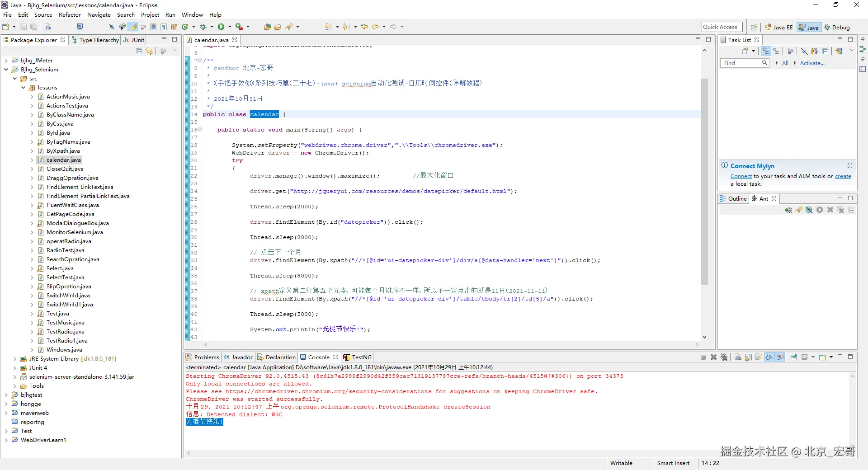
Task: Switch to Java EE perspective
Action: click(778, 28)
